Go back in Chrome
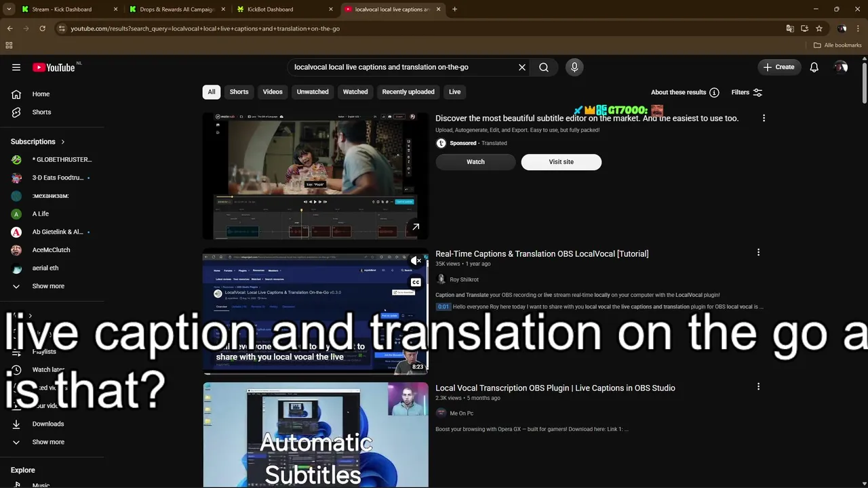 [9, 28]
